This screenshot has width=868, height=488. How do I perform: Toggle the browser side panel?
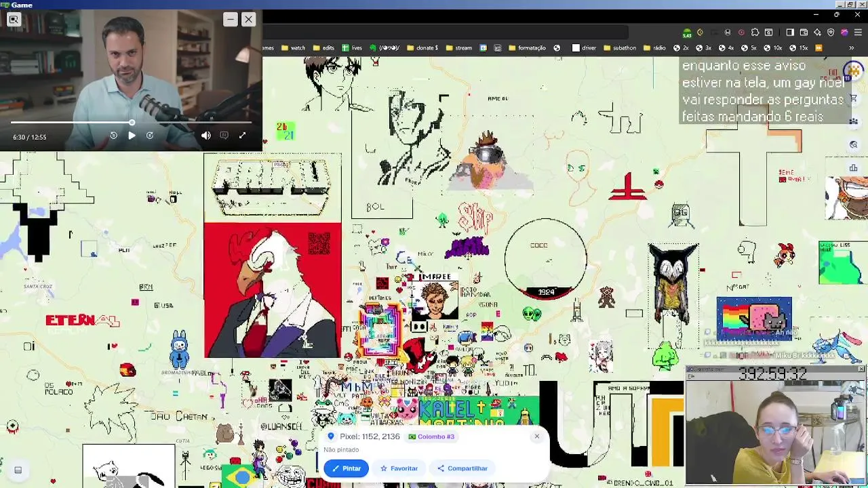790,33
